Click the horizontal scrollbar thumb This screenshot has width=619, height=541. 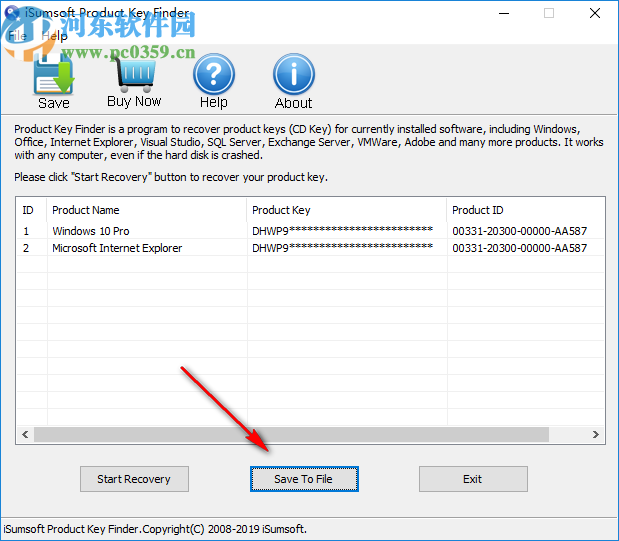[291, 434]
